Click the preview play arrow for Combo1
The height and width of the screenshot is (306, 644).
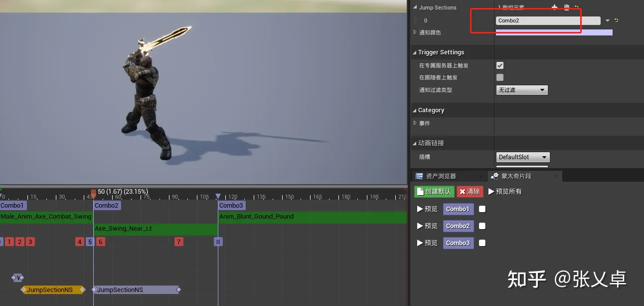point(420,209)
